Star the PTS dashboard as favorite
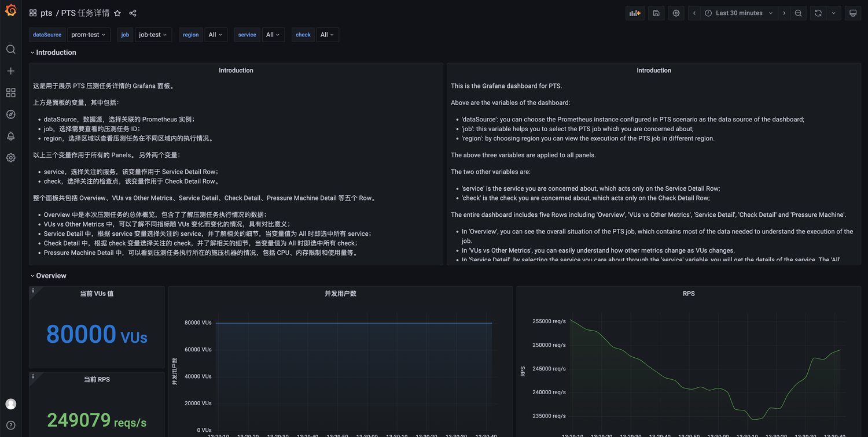 coord(117,13)
